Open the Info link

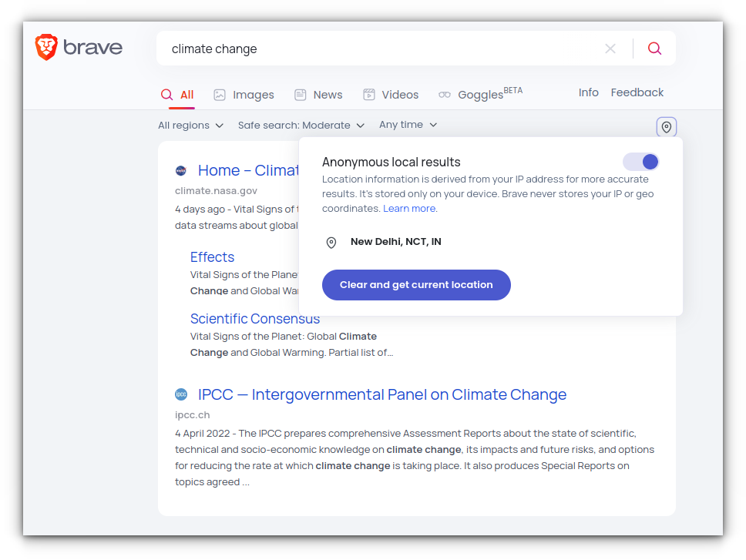588,92
